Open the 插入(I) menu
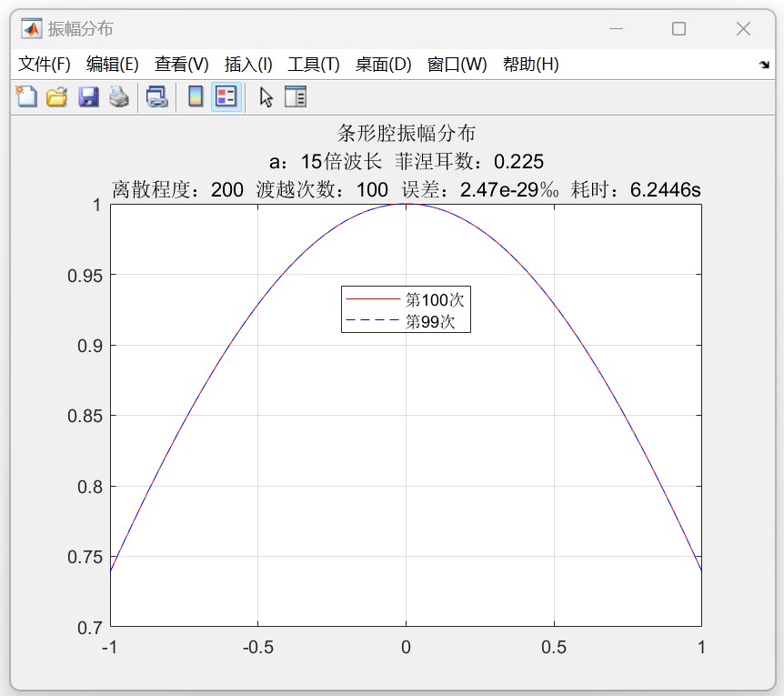The image size is (784, 696). 248,64
